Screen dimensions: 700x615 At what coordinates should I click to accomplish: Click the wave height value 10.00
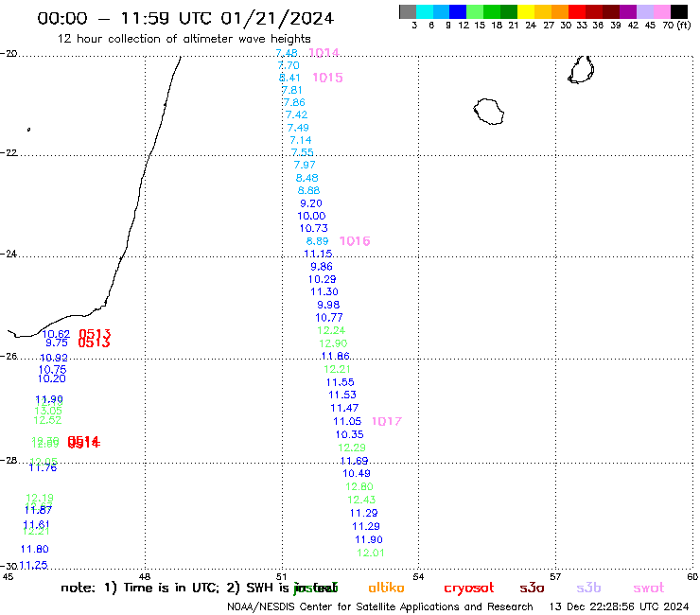click(x=311, y=216)
